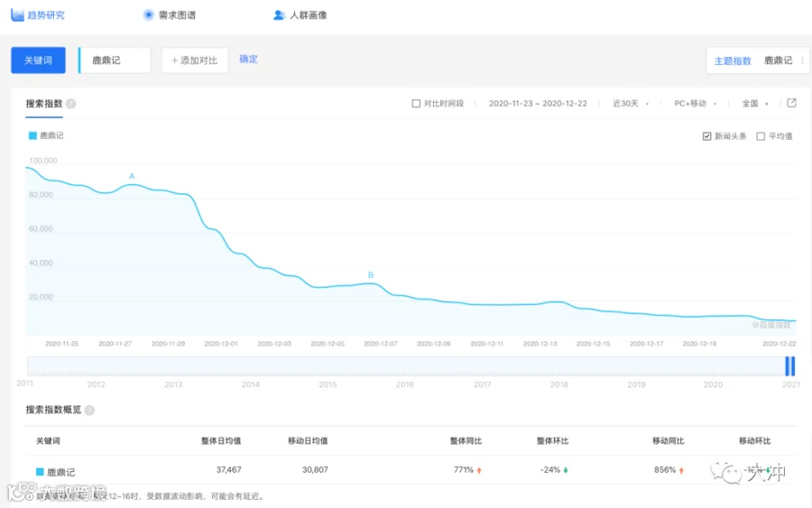Click the 鹿鼎记 keyword input field
The width and height of the screenshot is (812, 508).
click(115, 60)
